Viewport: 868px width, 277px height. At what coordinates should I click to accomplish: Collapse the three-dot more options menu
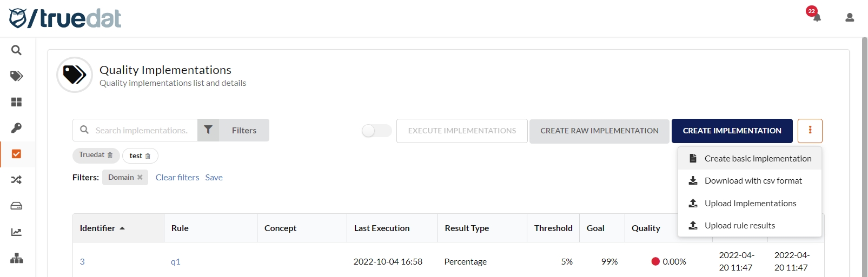pos(810,131)
